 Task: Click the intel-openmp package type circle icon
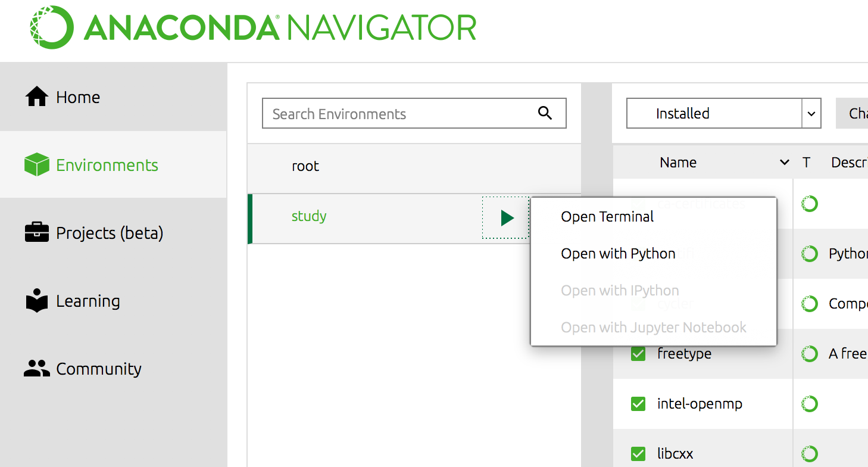pyautogui.click(x=810, y=404)
